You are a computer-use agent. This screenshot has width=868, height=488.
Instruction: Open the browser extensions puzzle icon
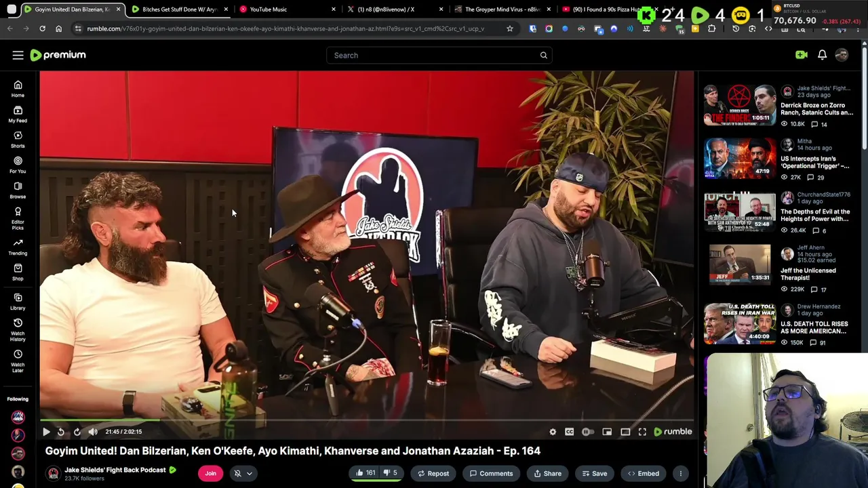point(711,28)
